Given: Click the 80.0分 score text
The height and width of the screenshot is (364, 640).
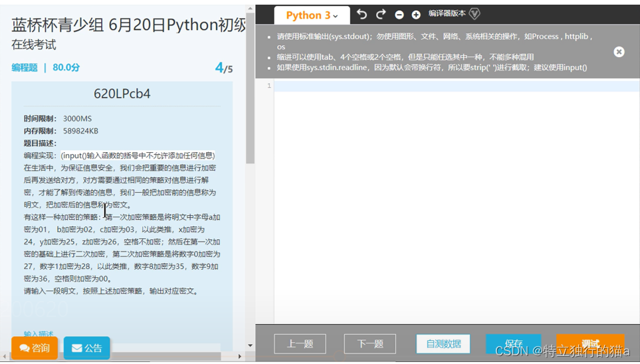Looking at the screenshot, I should (x=66, y=67).
